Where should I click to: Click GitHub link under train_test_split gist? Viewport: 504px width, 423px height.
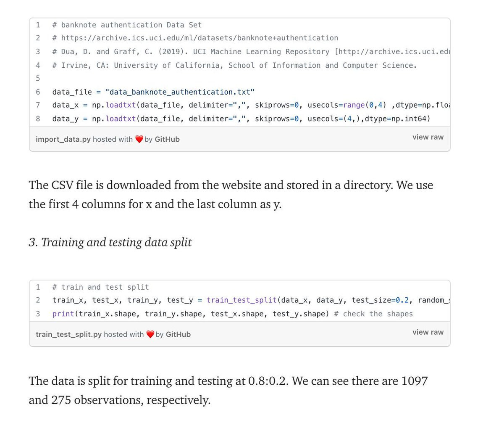tap(178, 334)
